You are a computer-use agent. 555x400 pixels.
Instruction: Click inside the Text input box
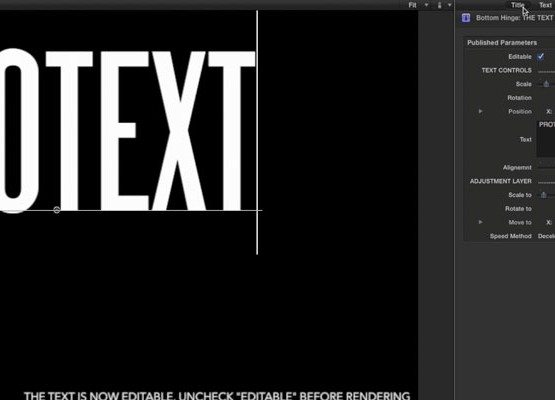[x=546, y=139]
